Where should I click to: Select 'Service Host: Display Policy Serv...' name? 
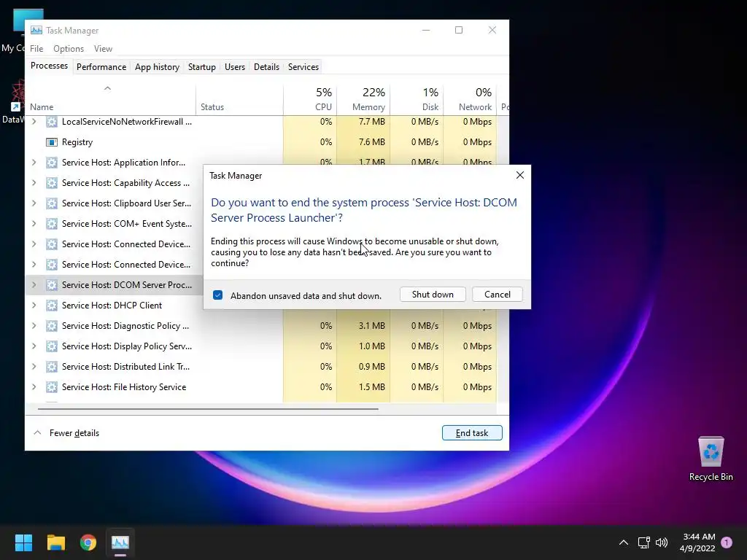tap(127, 346)
